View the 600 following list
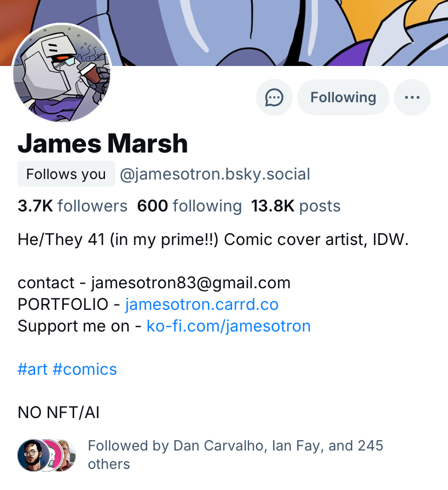Image resolution: width=448 pixels, height=490 pixels. point(189,206)
